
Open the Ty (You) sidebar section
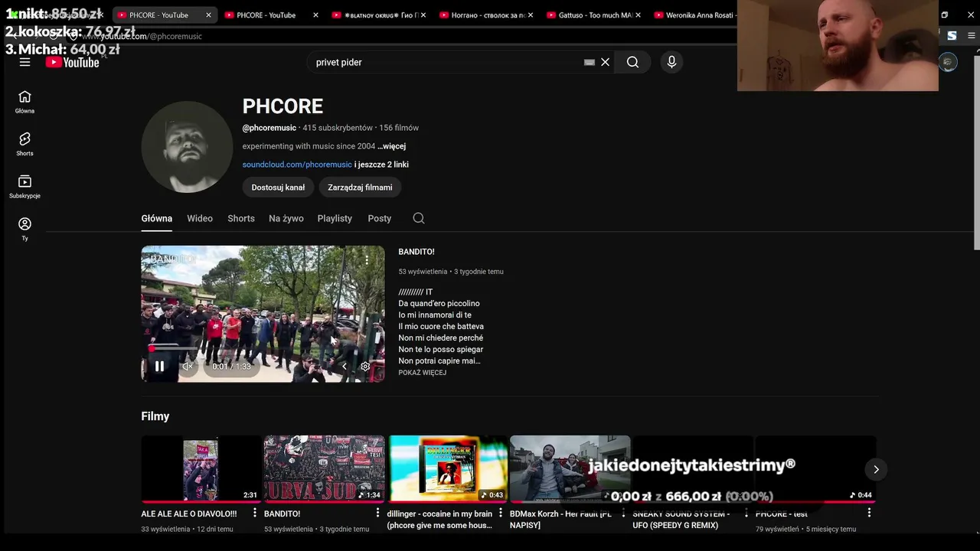(x=24, y=229)
